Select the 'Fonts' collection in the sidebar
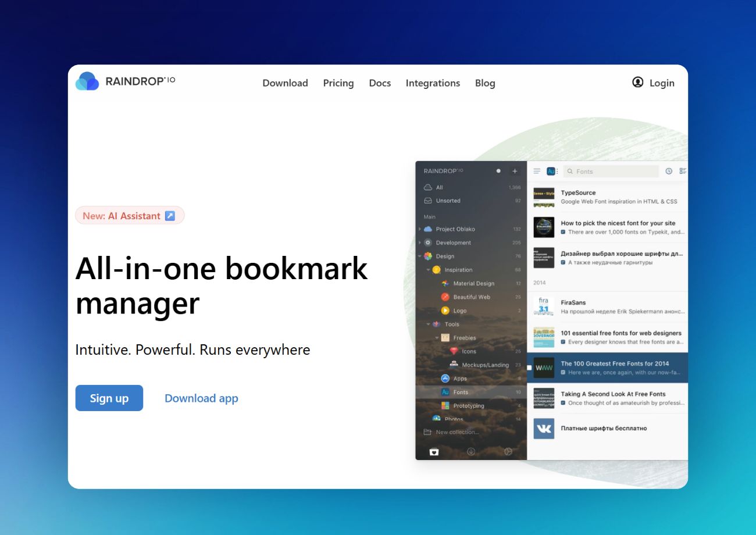 (x=471, y=392)
